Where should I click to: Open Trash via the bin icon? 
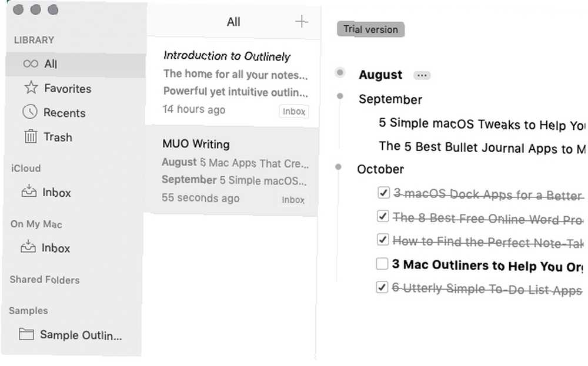(31, 136)
